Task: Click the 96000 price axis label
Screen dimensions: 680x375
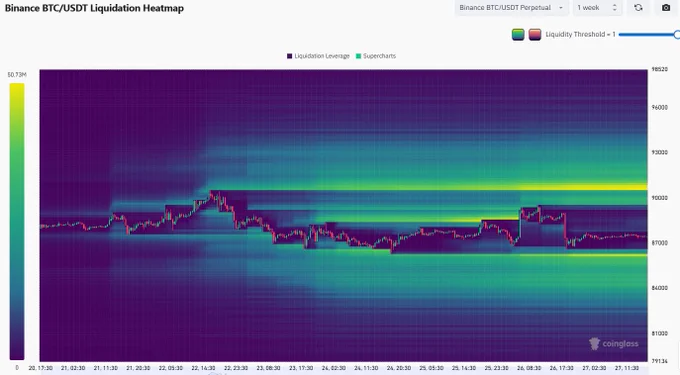Action: point(659,108)
